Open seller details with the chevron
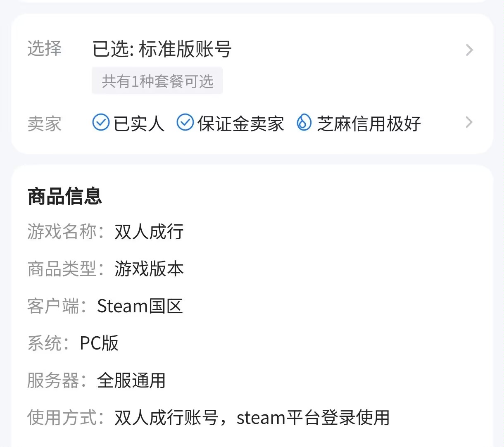Image resolution: width=504 pixels, height=447 pixels. coord(469,122)
